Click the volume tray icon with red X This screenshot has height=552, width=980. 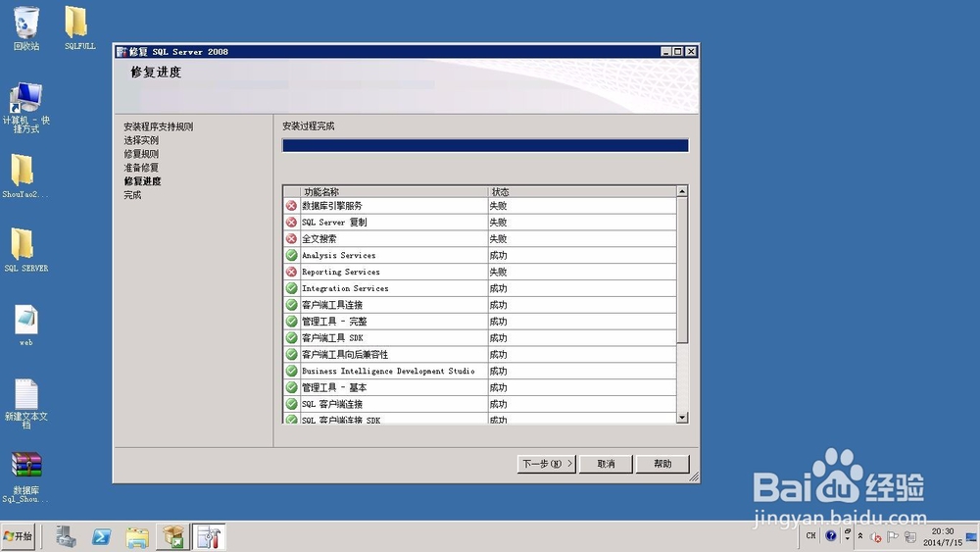pos(875,537)
